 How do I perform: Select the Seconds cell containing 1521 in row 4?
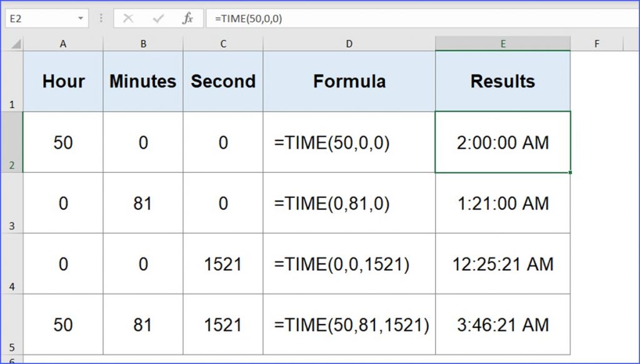tap(223, 264)
